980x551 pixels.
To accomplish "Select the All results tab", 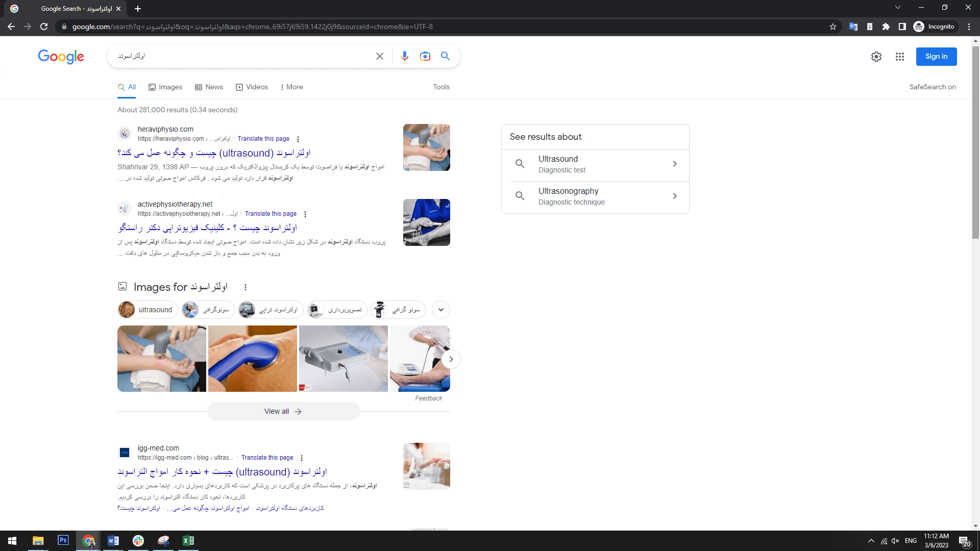I will (x=127, y=87).
